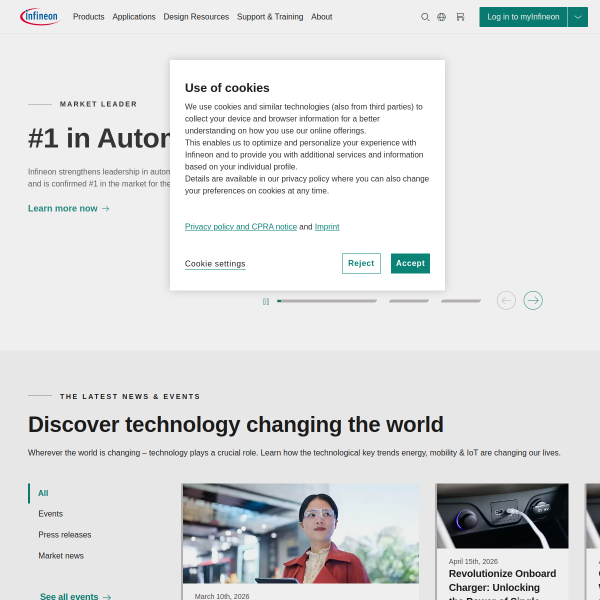600x600 pixels.
Task: Filter news by Press releases
Action: pyautogui.click(x=65, y=535)
